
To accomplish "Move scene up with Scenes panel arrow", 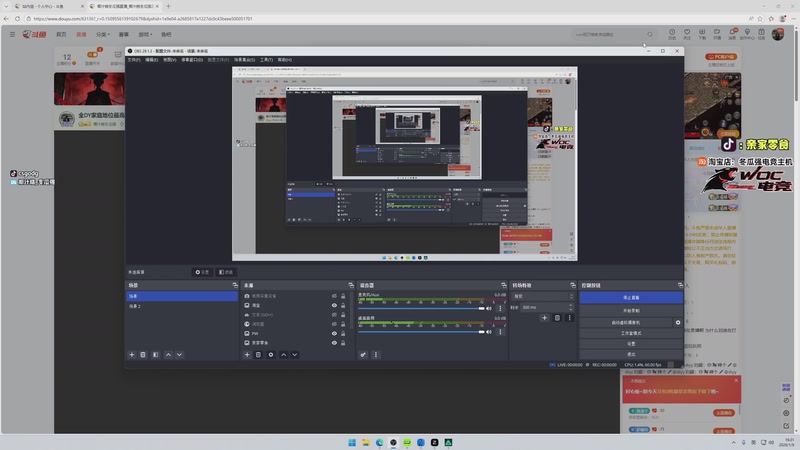I will pyautogui.click(x=168, y=355).
